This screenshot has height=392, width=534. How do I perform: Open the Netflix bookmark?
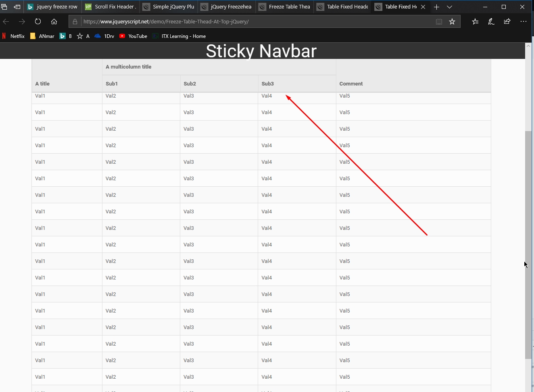[13, 36]
